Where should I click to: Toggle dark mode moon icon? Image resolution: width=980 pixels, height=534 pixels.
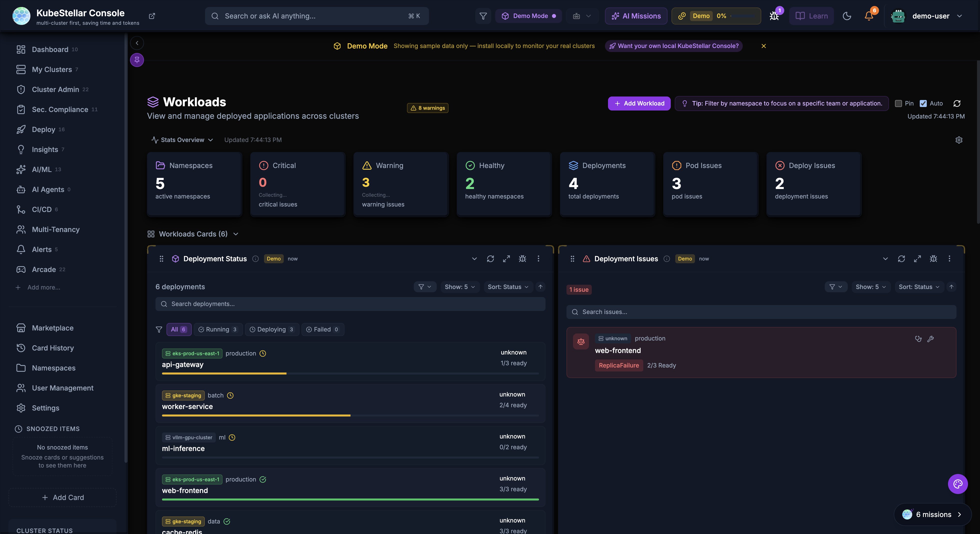click(x=847, y=16)
